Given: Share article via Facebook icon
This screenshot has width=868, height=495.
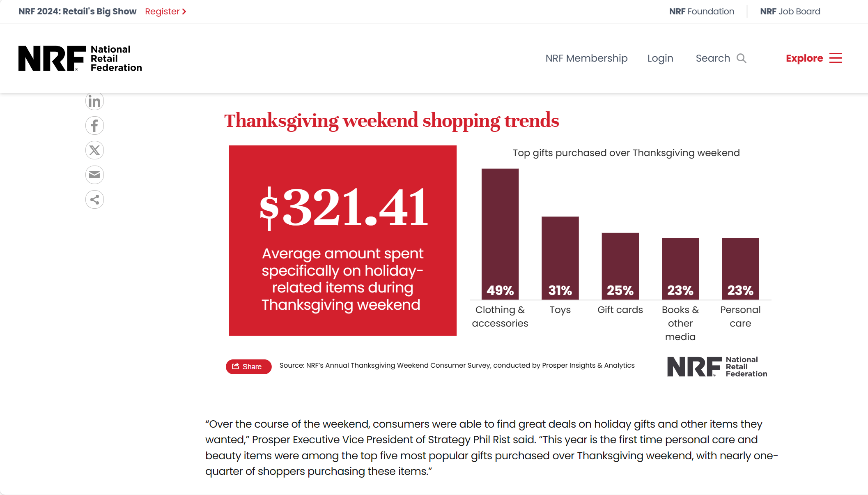Looking at the screenshot, I should pos(94,126).
